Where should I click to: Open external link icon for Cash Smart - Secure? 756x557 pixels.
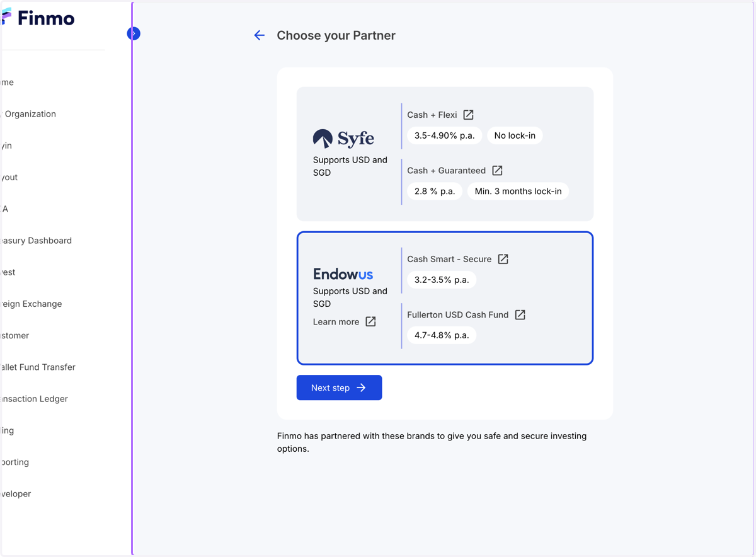click(x=503, y=259)
